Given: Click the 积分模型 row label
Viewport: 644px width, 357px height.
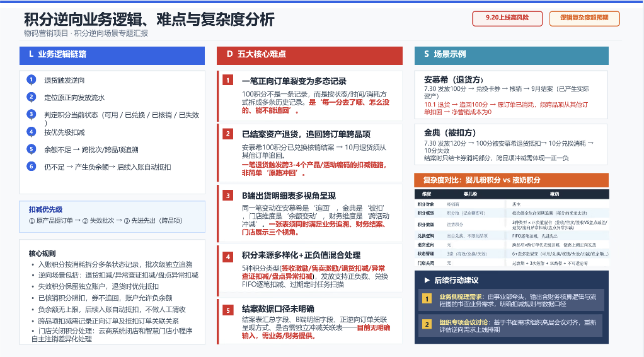Looking at the screenshot, I should (x=425, y=213).
